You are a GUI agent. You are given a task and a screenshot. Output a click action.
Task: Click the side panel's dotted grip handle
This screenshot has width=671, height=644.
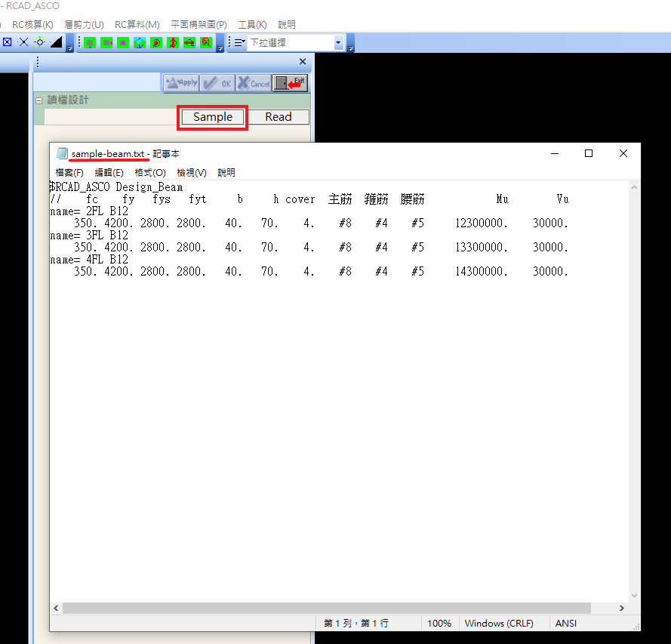coord(38,62)
